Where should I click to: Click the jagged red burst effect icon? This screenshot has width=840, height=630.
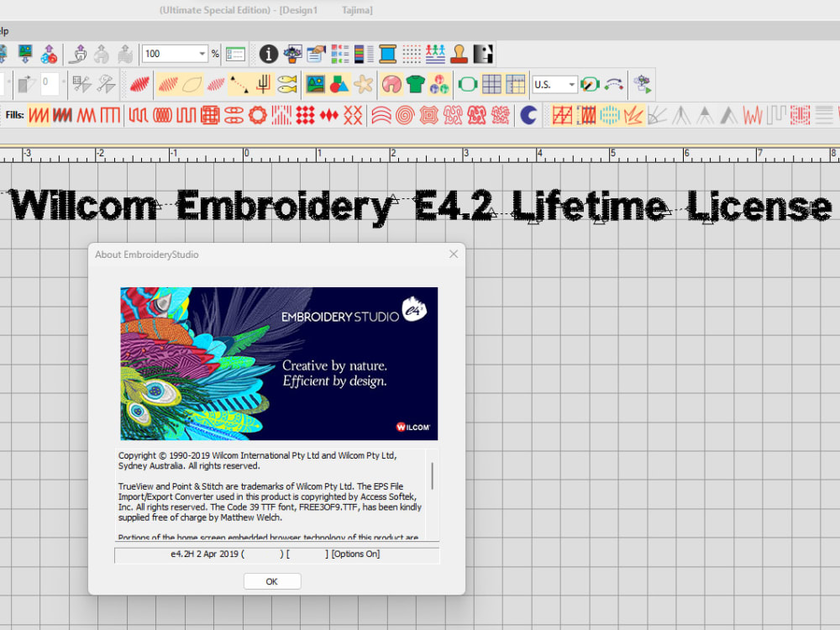(x=633, y=115)
